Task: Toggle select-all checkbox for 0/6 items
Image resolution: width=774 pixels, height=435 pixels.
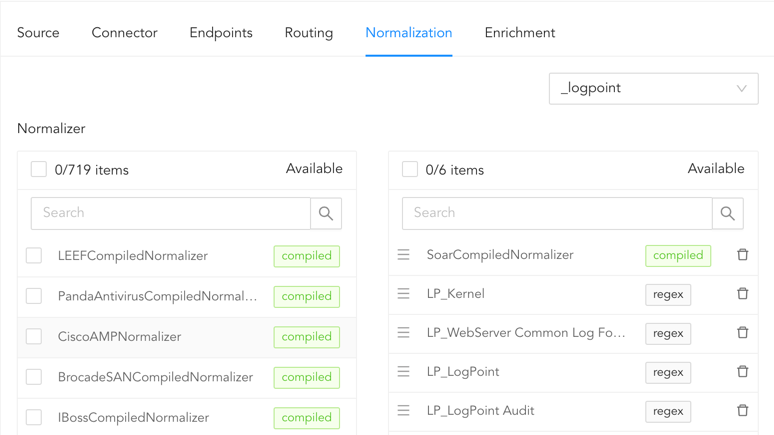Action: [x=410, y=170]
